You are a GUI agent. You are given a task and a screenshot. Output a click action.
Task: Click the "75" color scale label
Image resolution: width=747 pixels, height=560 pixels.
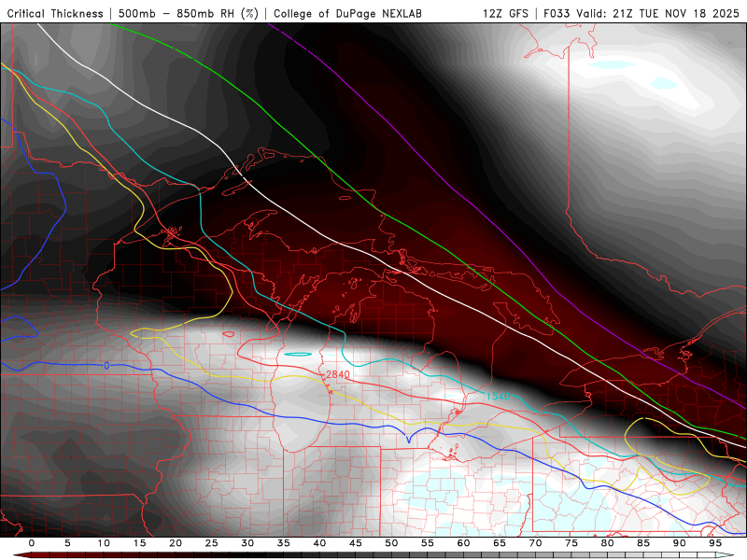pos(571,543)
